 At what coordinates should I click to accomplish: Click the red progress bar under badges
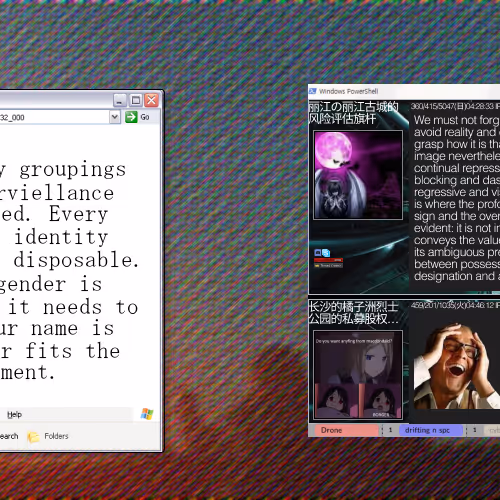pyautogui.click(x=328, y=260)
